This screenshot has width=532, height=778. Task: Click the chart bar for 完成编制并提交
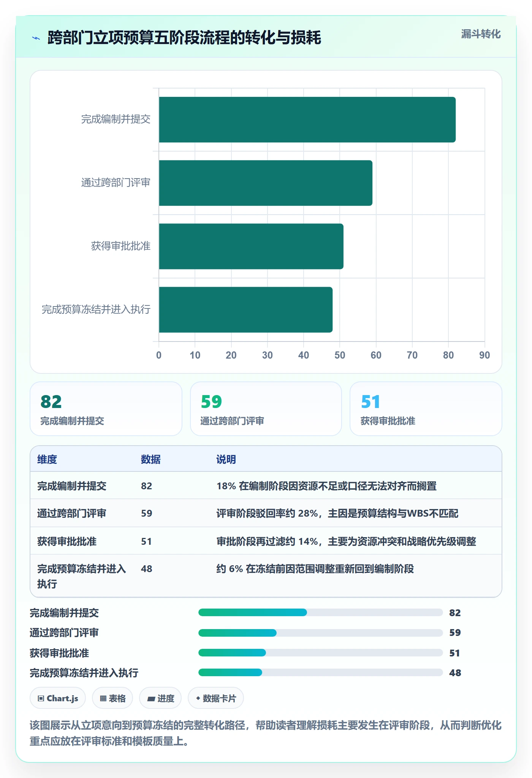[x=307, y=120]
